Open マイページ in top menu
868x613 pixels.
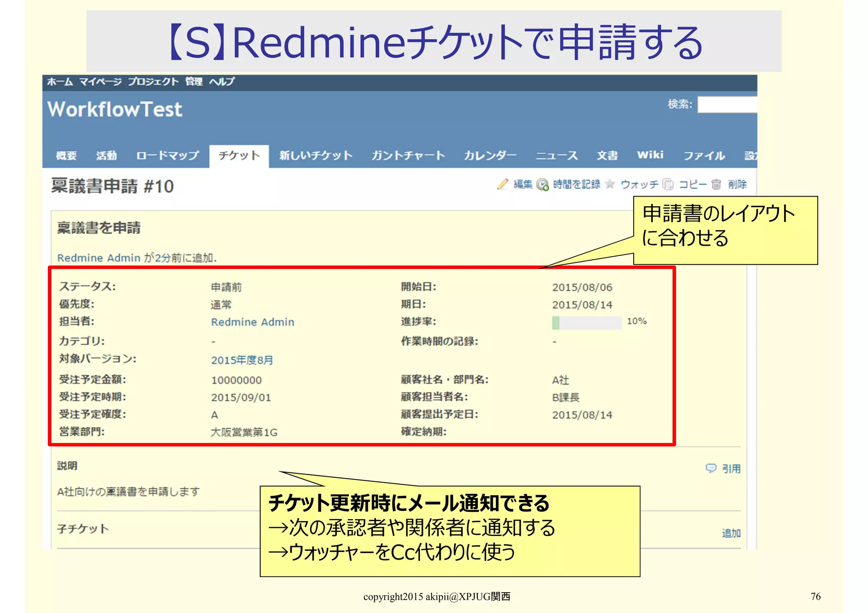[100, 81]
